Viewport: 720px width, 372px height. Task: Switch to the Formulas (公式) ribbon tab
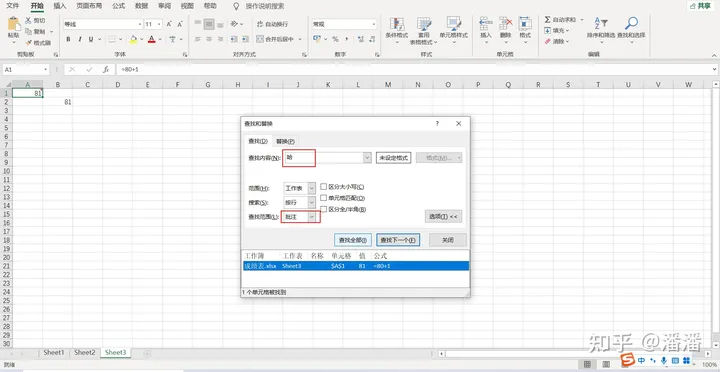click(118, 6)
